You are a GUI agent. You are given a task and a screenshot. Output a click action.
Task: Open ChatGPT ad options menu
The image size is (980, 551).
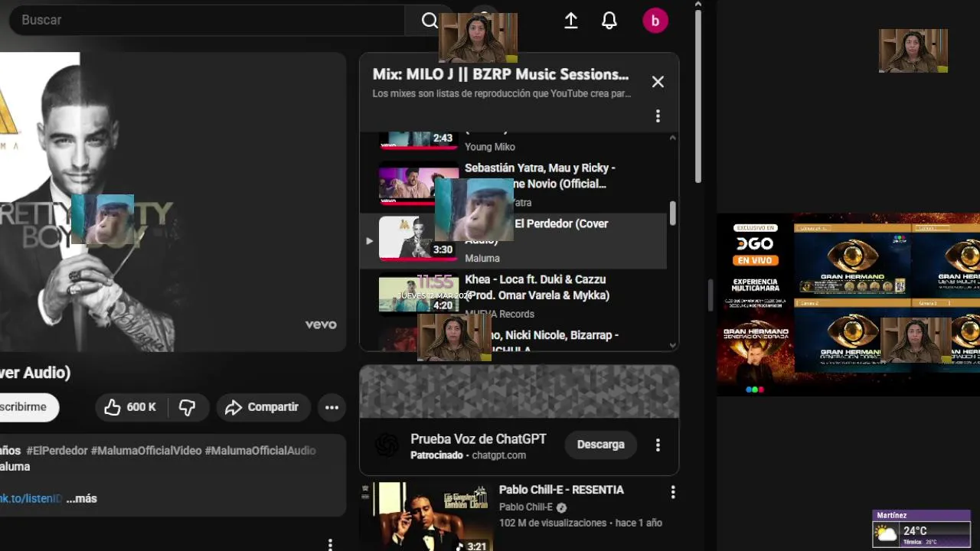tap(658, 445)
